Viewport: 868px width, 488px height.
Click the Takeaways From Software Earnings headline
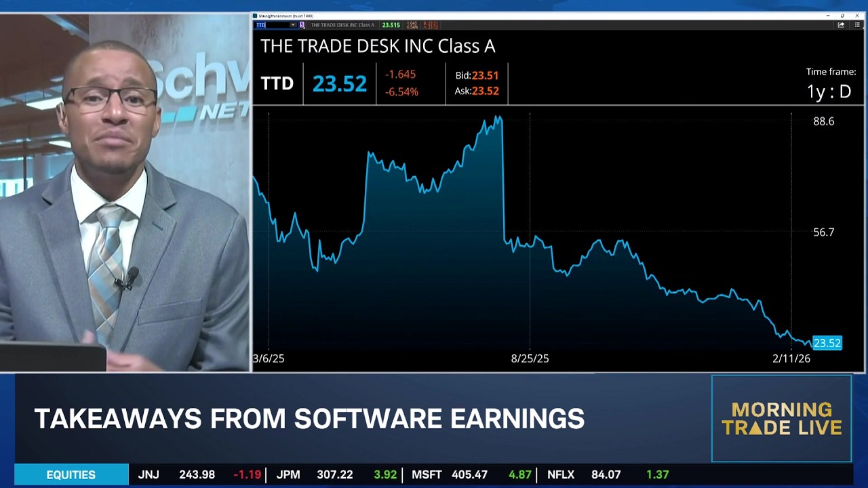pyautogui.click(x=309, y=419)
